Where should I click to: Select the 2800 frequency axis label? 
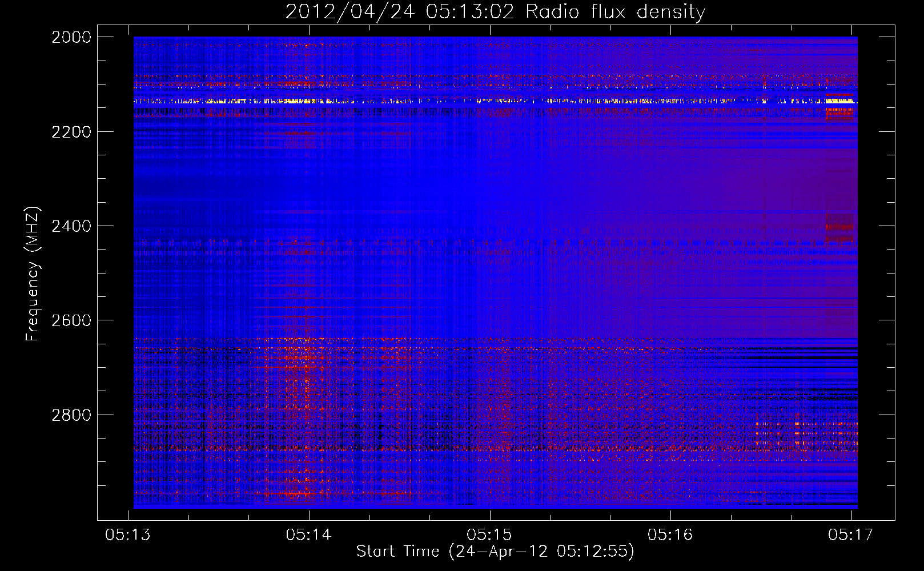click(71, 415)
